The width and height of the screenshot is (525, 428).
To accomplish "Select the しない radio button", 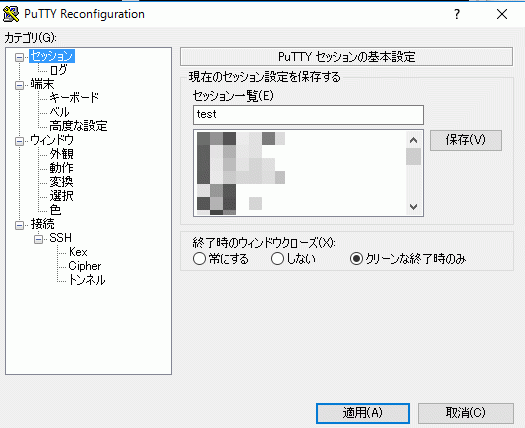I will [277, 259].
